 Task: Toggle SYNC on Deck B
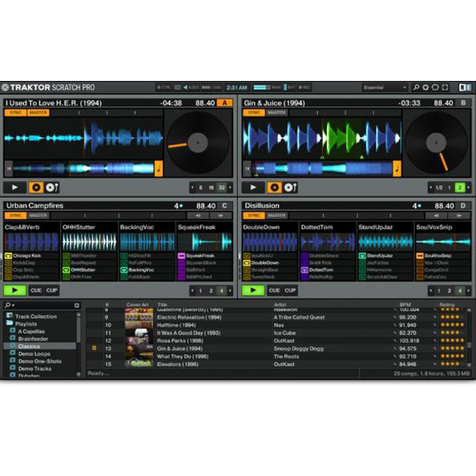coord(254,113)
